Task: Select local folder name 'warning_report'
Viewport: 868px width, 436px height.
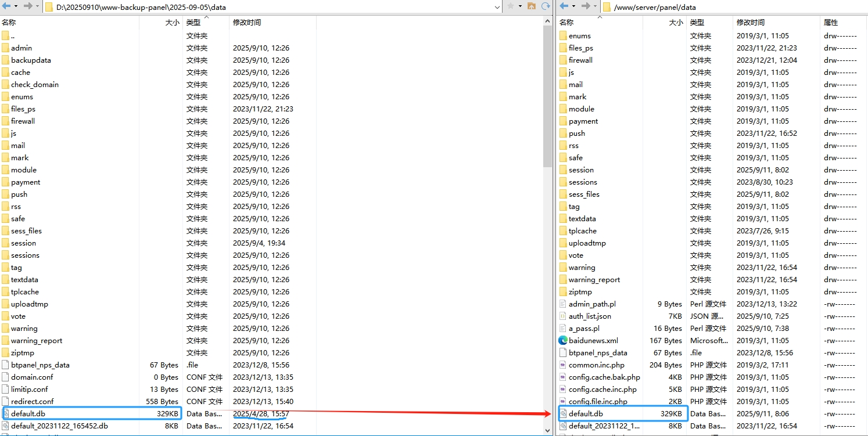Action: click(37, 341)
